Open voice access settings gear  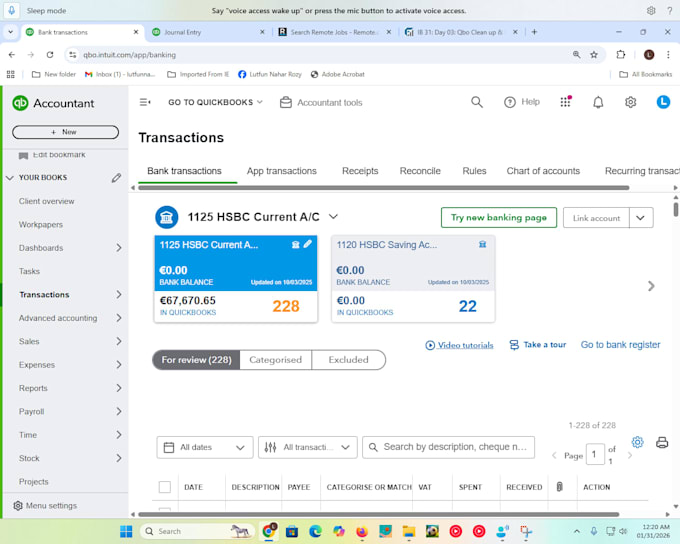click(651, 11)
